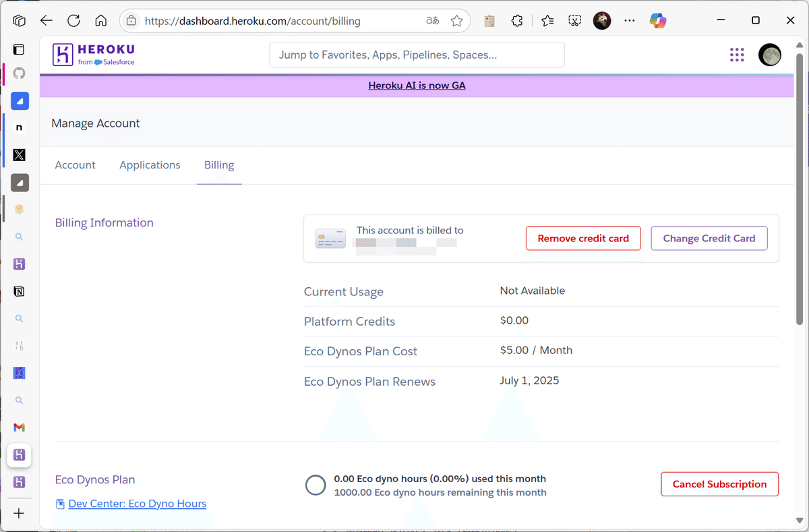This screenshot has height=532, width=809.
Task: Open the favorites list icon
Action: tap(547, 21)
